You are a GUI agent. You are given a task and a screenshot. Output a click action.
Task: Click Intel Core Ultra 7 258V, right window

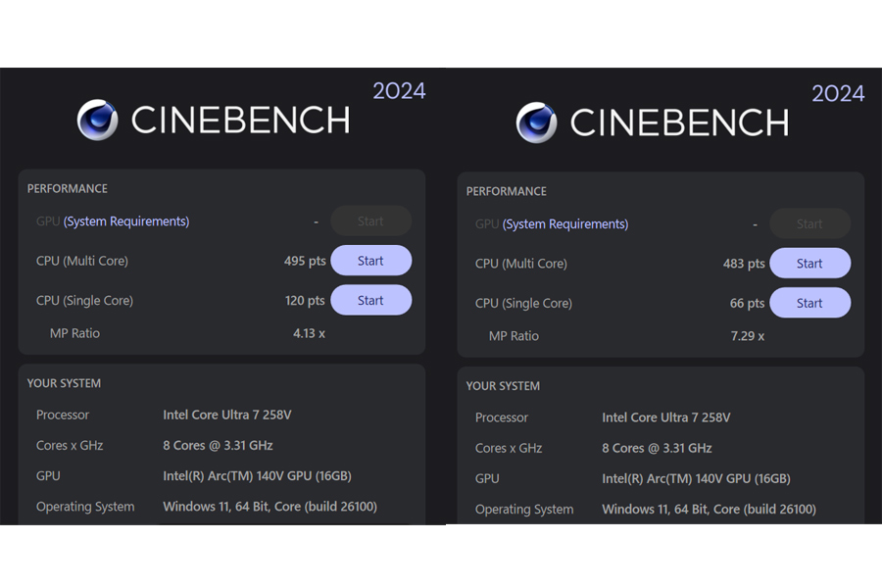pos(666,417)
